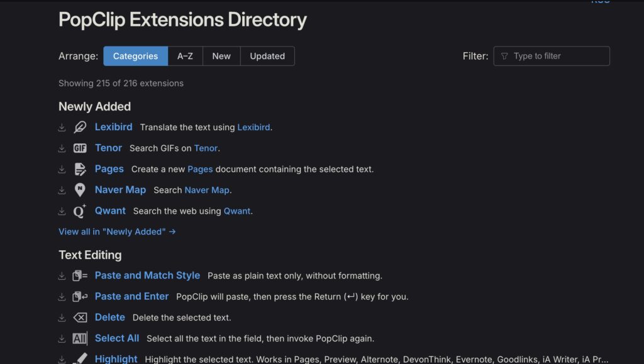Click the Naver Map pin icon
The width and height of the screenshot is (644, 364).
click(80, 190)
